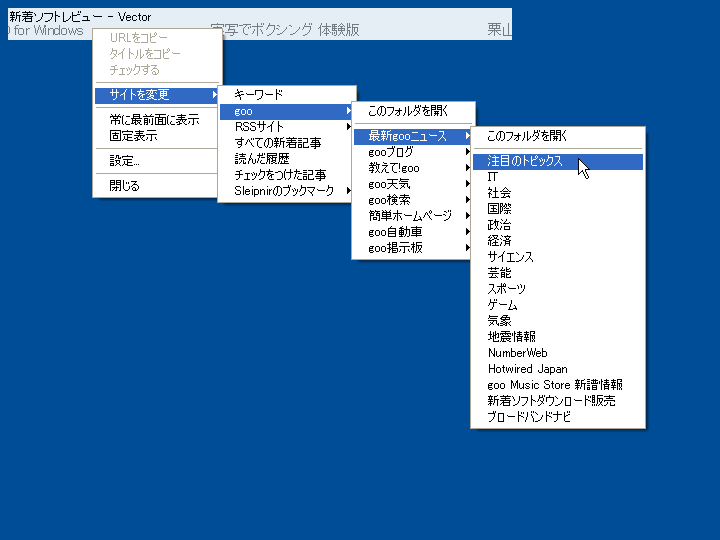Select 新着ソフトダウンロード販売 entry
Image resolution: width=720 pixels, height=540 pixels.
pos(558,400)
